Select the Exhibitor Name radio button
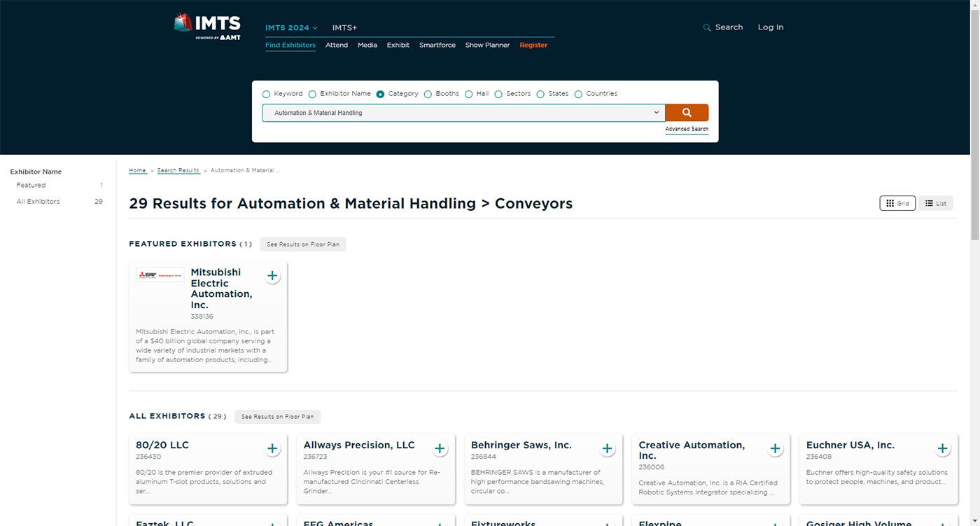Image resolution: width=980 pixels, height=526 pixels. click(x=312, y=94)
